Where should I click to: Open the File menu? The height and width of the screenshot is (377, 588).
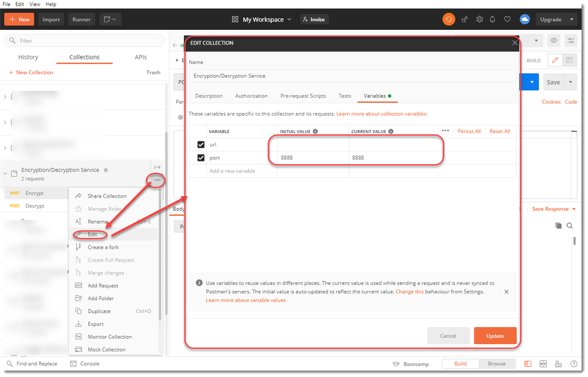pyautogui.click(x=7, y=4)
